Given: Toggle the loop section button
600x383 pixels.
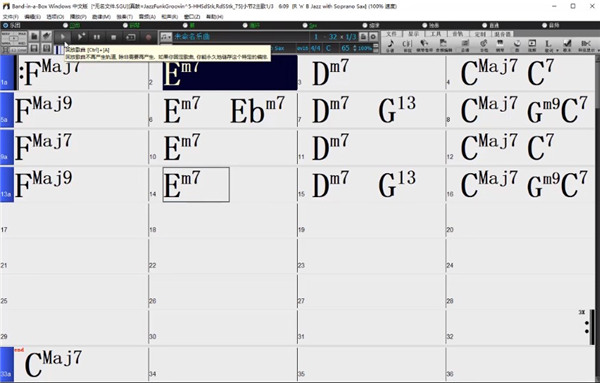Looking at the screenshot, I should (x=131, y=37).
